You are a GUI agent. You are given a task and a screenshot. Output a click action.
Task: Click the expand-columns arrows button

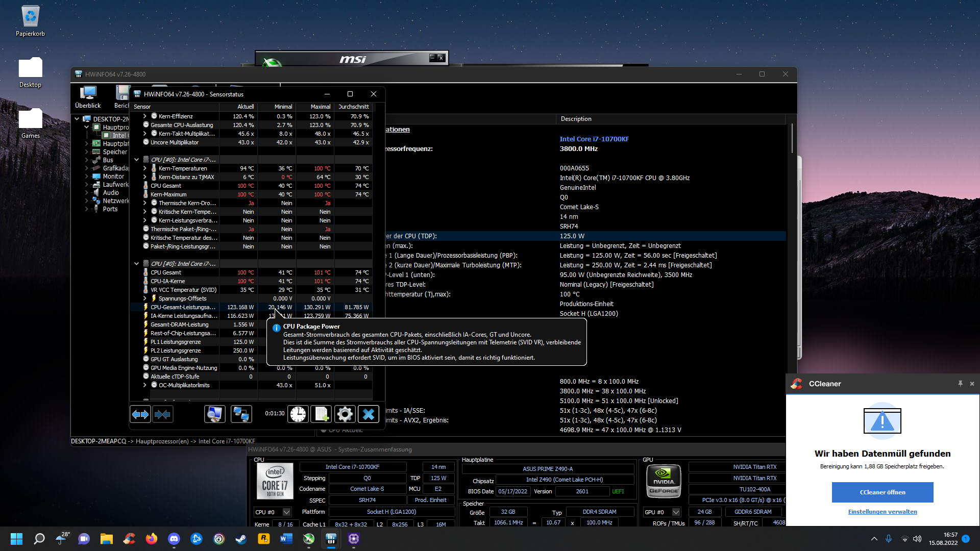click(x=140, y=414)
